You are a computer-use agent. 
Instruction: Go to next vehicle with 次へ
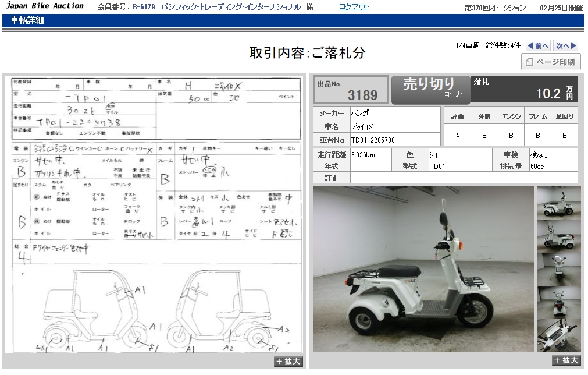coord(565,45)
